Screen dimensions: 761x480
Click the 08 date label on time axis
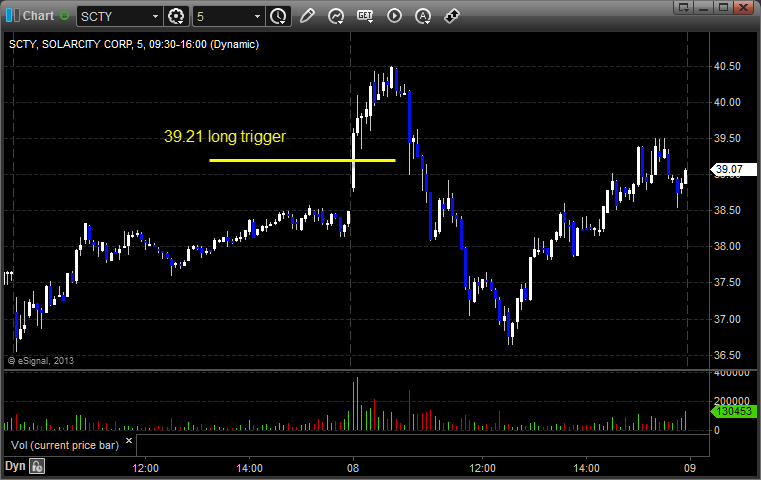click(x=353, y=468)
